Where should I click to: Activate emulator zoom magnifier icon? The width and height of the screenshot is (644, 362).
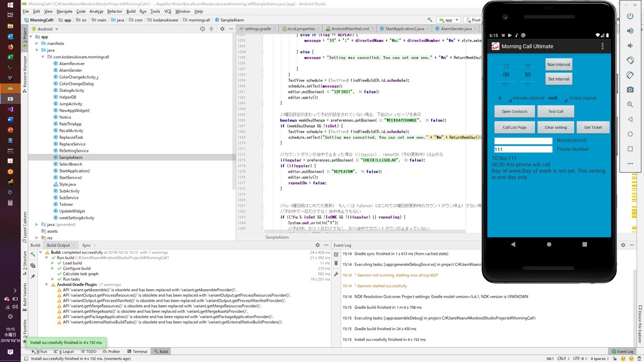(630, 104)
